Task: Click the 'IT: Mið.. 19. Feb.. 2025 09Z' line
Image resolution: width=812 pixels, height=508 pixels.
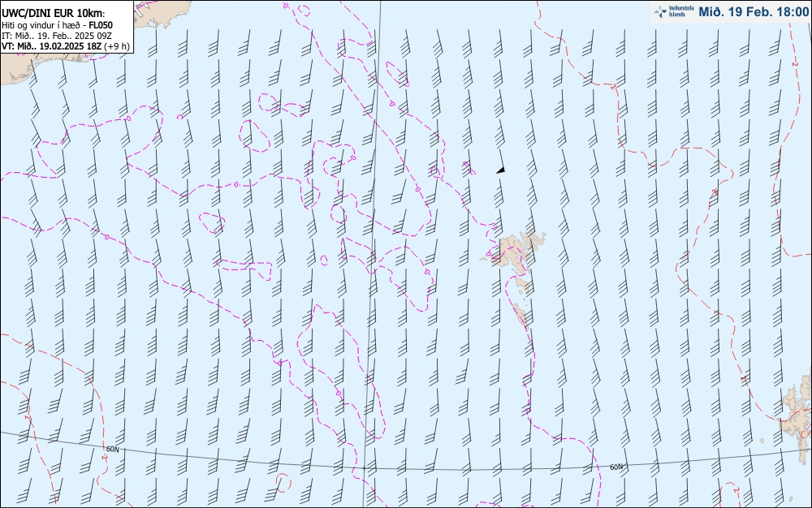Action: (57, 35)
